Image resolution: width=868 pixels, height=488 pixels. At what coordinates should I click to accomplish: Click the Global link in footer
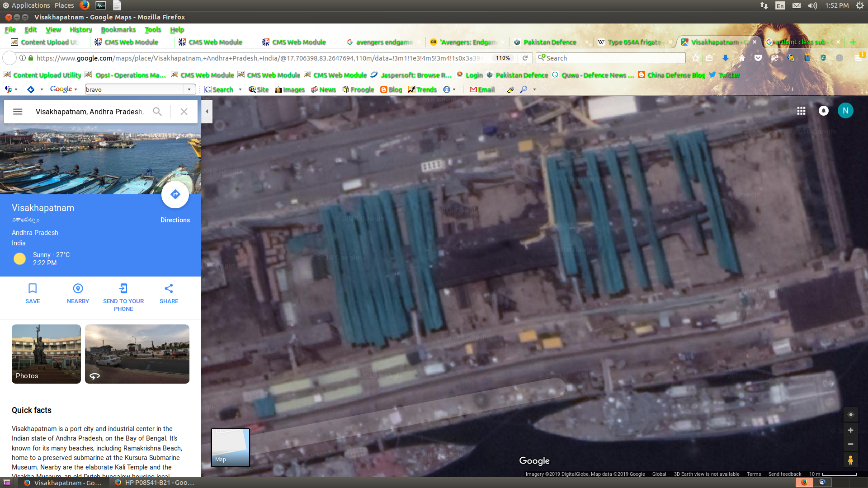pyautogui.click(x=659, y=474)
